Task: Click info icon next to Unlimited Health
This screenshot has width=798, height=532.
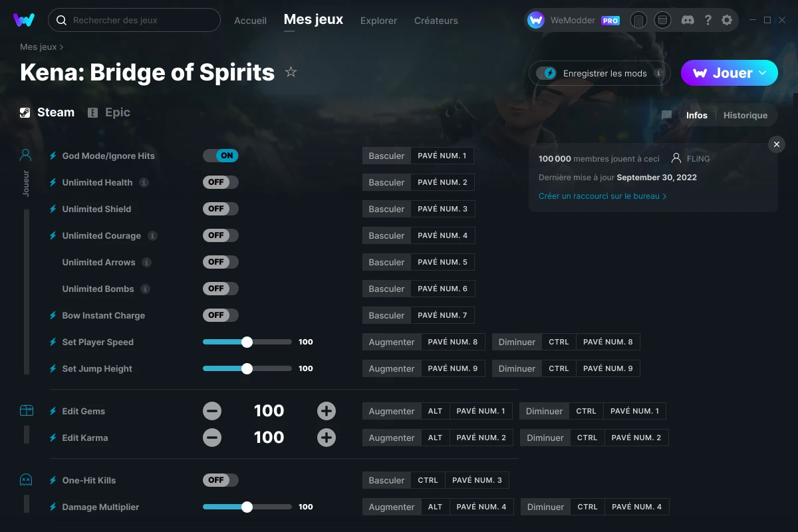Action: tap(144, 182)
